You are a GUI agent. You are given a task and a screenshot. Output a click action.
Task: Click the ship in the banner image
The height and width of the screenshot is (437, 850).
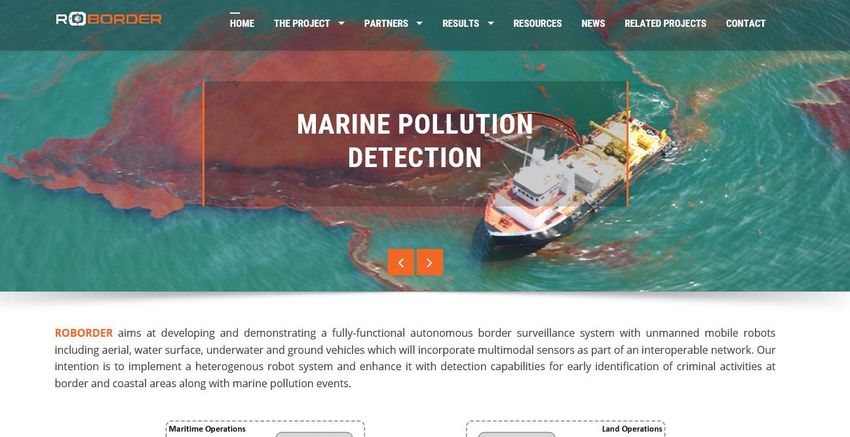572,187
